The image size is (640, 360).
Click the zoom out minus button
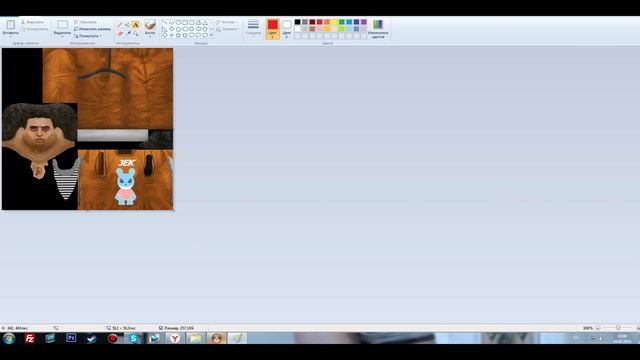pos(598,328)
